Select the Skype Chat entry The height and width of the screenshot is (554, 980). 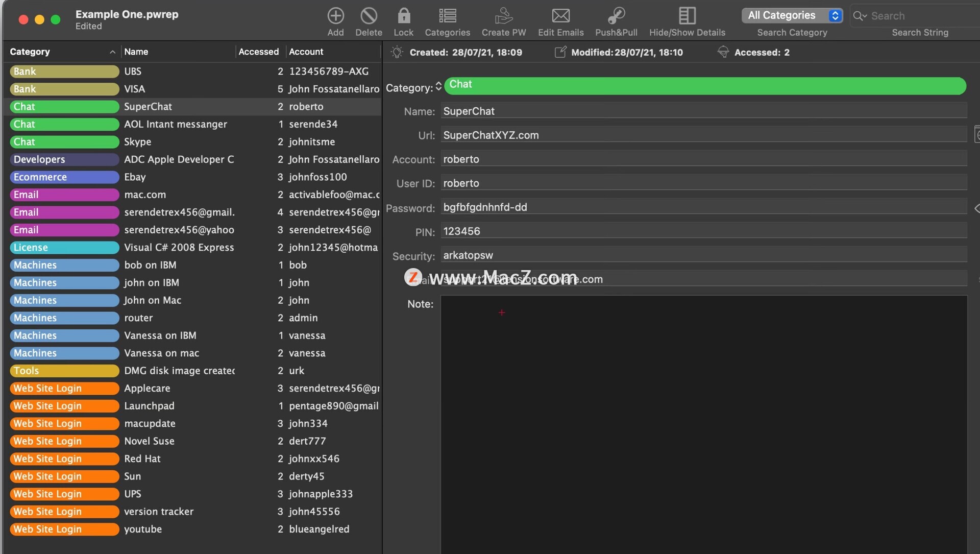point(192,142)
